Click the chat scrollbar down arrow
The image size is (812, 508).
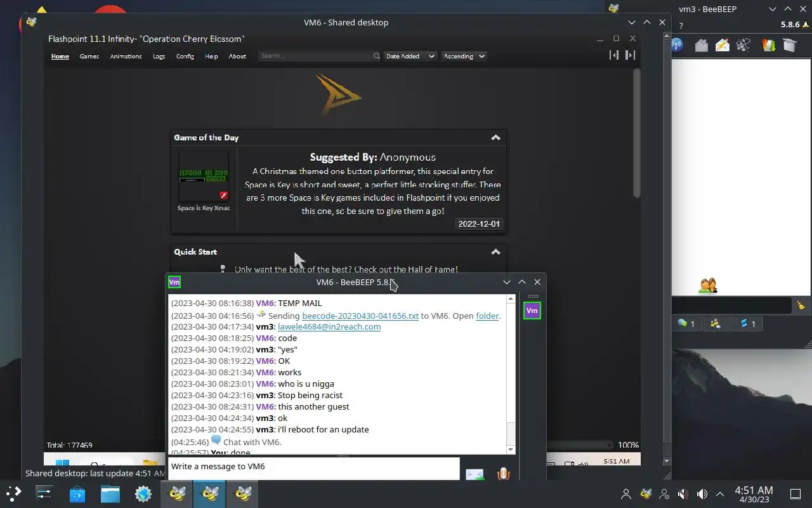tap(511, 450)
